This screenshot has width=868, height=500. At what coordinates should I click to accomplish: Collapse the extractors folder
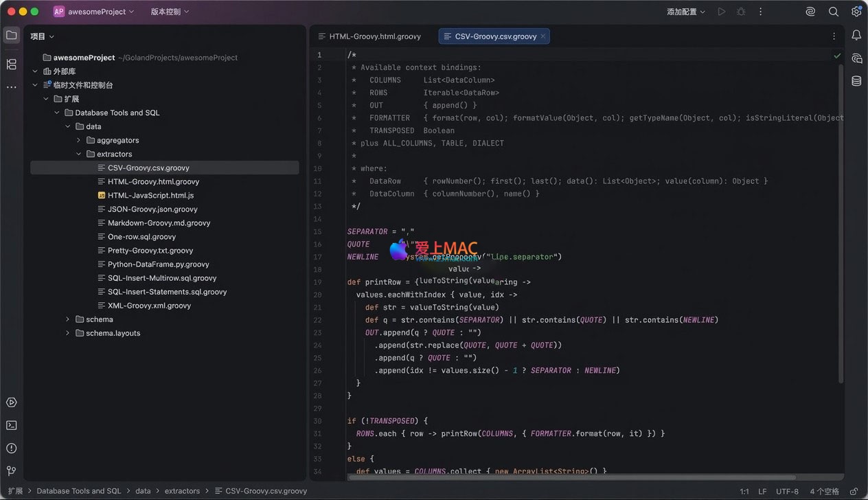[79, 154]
